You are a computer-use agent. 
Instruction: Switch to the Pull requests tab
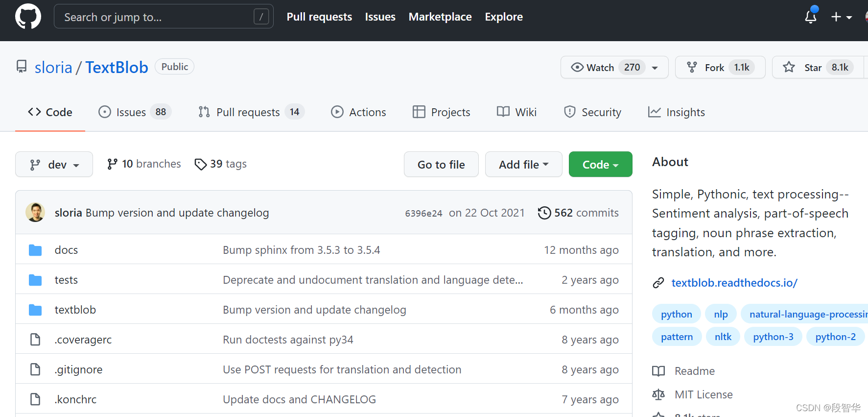click(x=251, y=112)
